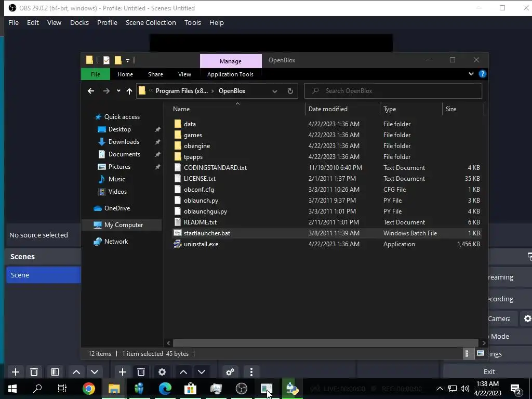This screenshot has height=399, width=532.
Task: Open recent locations dropdown next to navigation arrows
Action: point(118,91)
